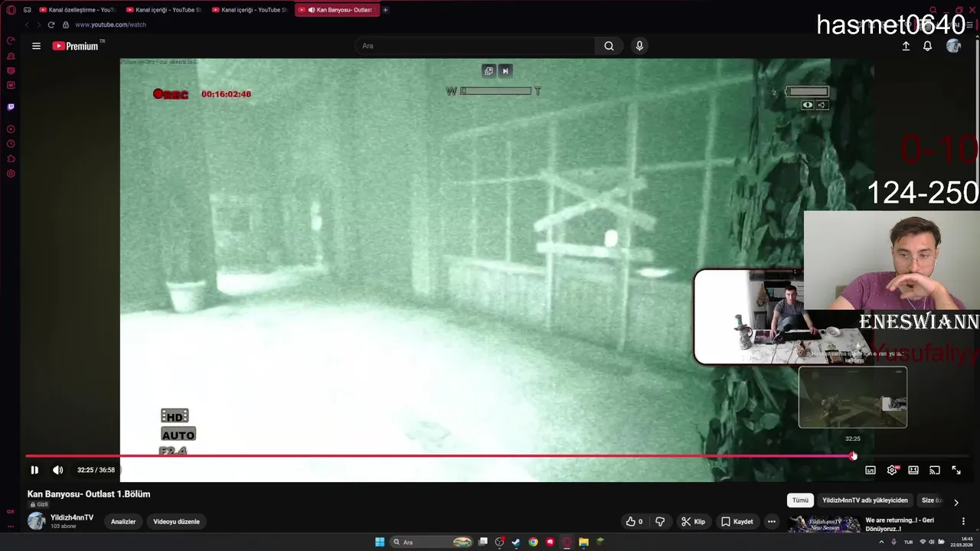This screenshot has height=551, width=980.
Task: Start voice search with microphone
Action: pyautogui.click(x=639, y=46)
